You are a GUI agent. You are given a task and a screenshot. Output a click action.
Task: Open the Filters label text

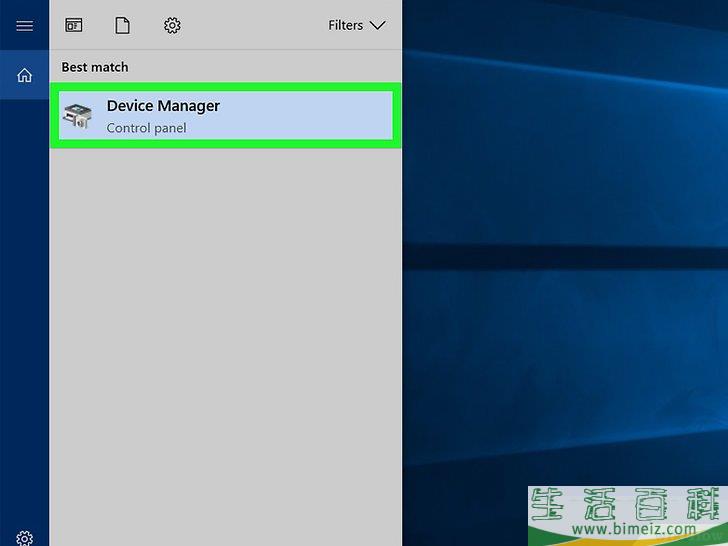(x=345, y=26)
